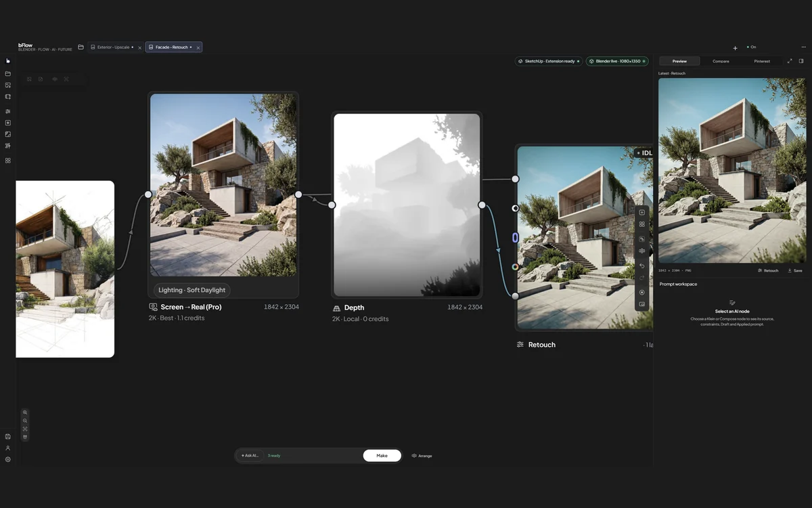The image size is (812, 508).
Task: Click the large preview image in right panel
Action: coord(732,171)
